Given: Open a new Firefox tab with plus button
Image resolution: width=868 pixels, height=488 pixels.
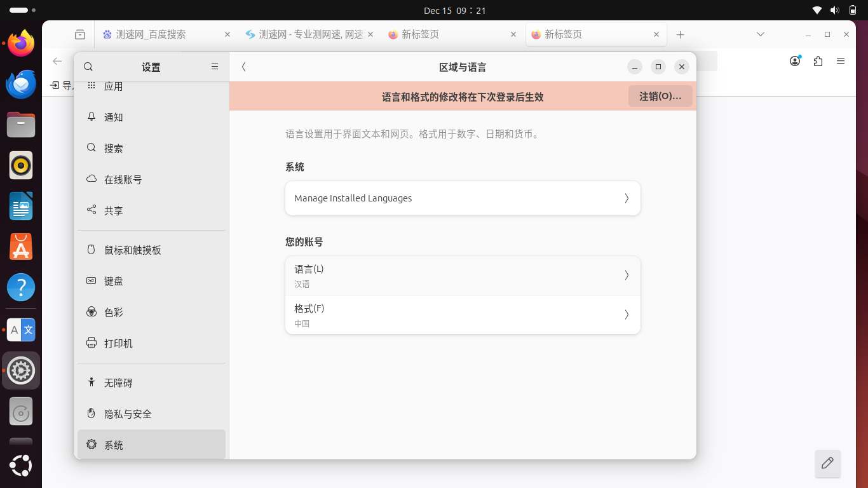Looking at the screenshot, I should point(680,34).
